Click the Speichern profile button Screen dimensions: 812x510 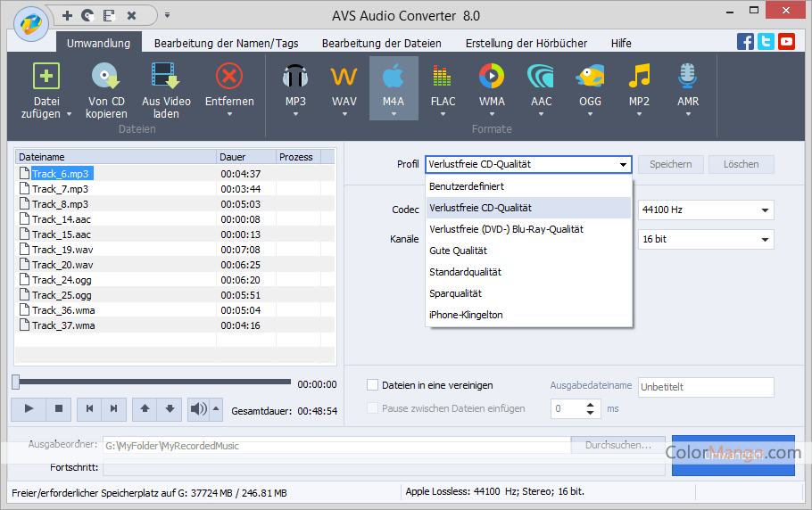(671, 164)
